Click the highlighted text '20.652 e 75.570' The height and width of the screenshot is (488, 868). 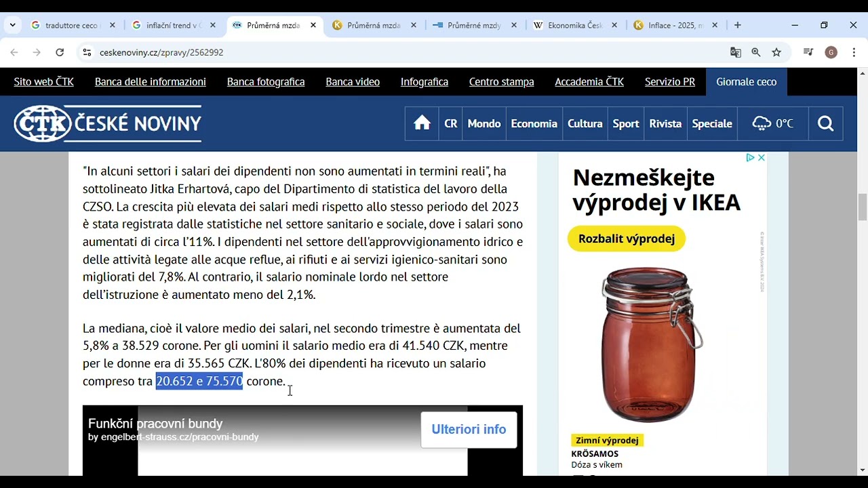coord(199,381)
